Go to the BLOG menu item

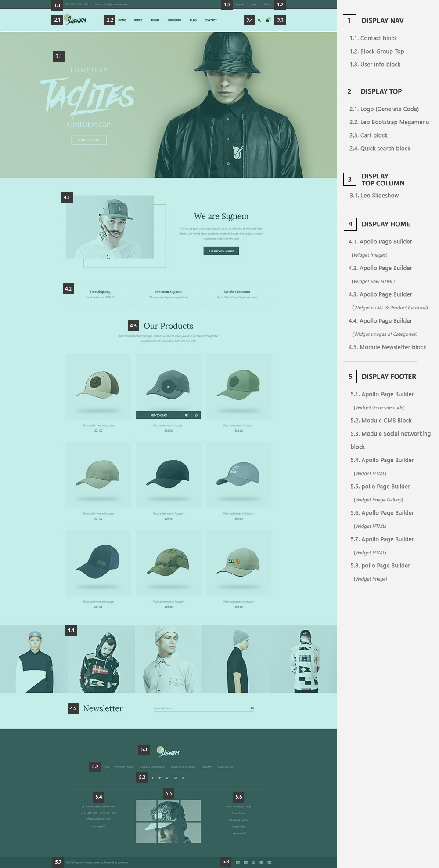pos(193,20)
